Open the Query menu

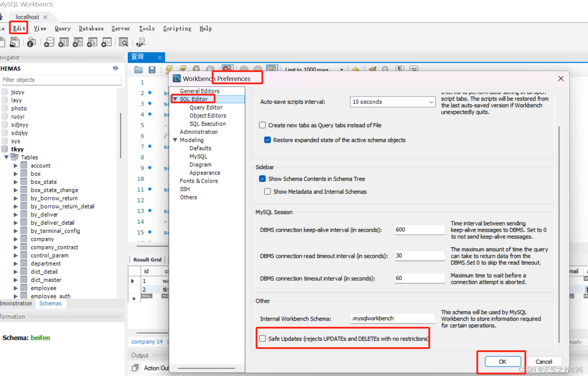(x=63, y=28)
